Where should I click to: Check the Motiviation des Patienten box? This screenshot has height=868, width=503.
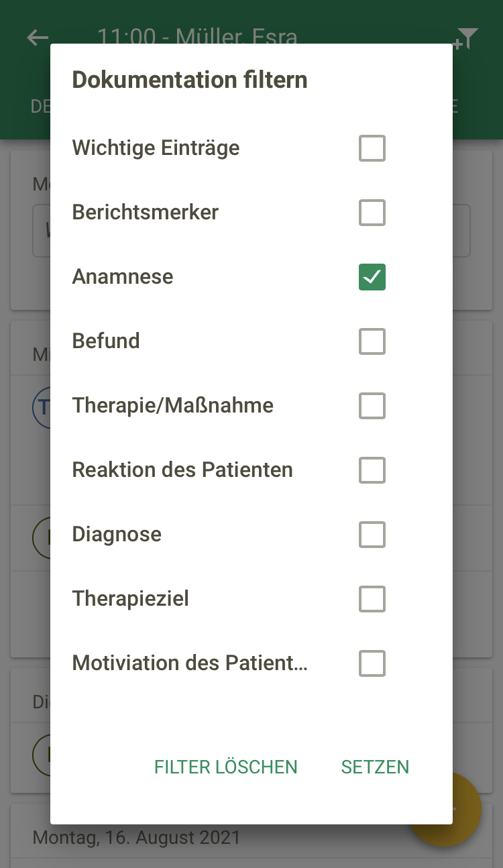[372, 663]
